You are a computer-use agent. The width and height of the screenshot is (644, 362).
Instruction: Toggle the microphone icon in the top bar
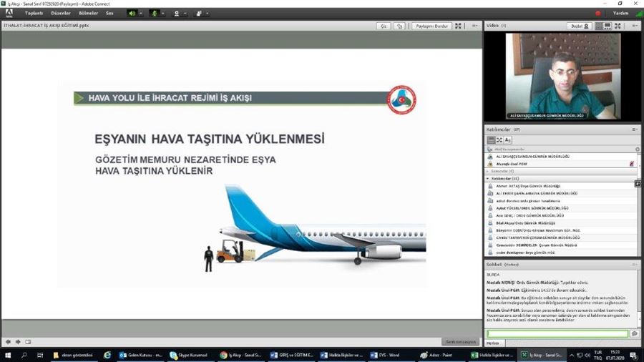(x=154, y=13)
